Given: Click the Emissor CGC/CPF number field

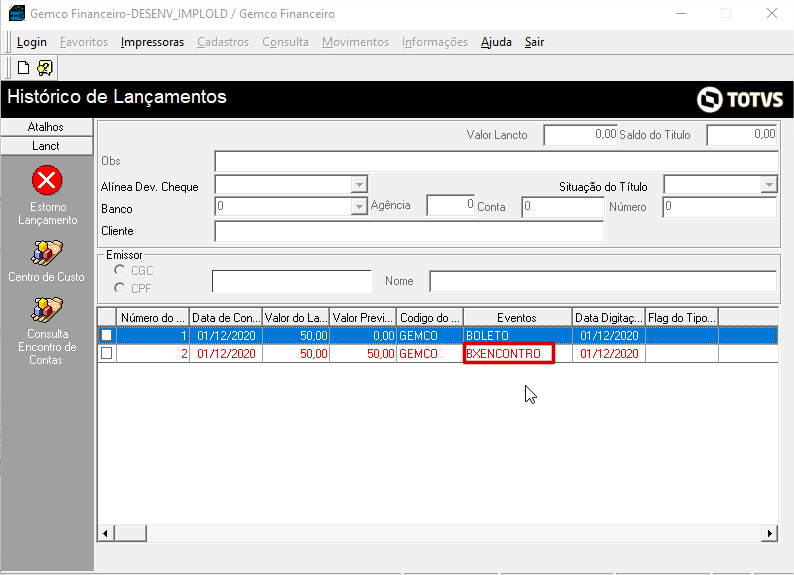Looking at the screenshot, I should click(292, 281).
